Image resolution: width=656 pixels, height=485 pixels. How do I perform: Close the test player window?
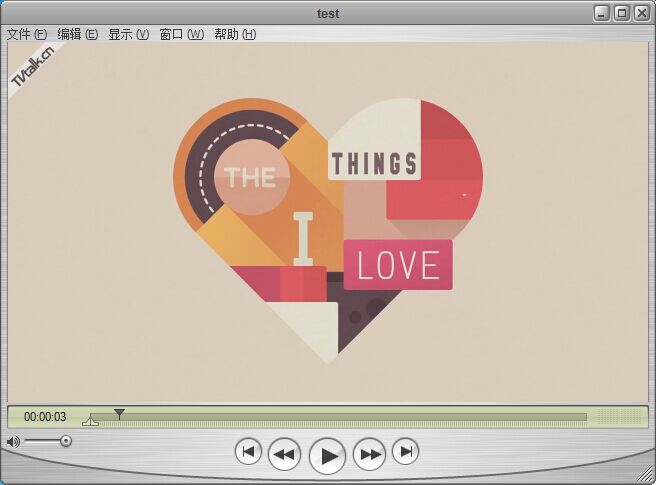pos(642,13)
